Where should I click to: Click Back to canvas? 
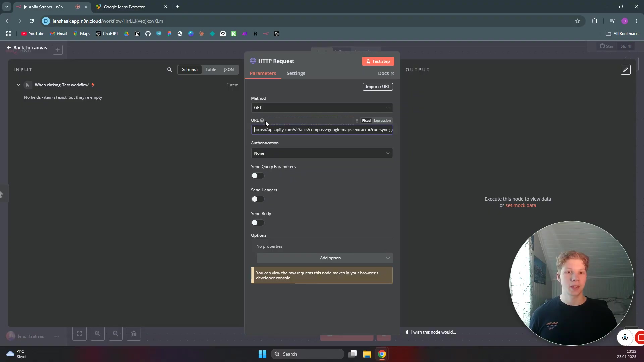click(x=27, y=48)
